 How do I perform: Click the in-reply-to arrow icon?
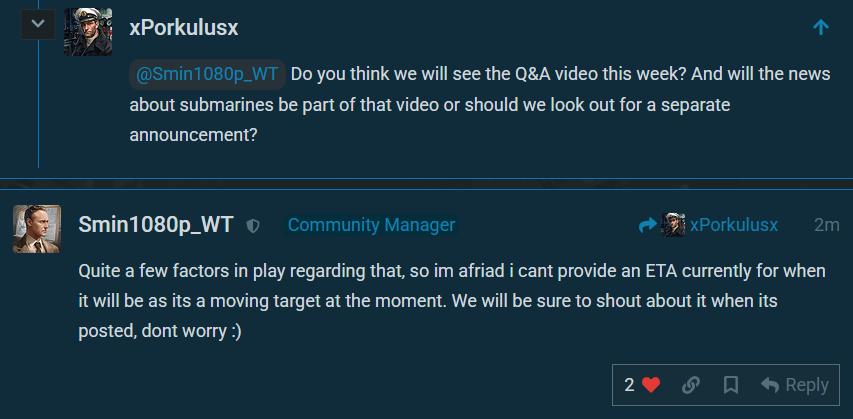click(647, 225)
